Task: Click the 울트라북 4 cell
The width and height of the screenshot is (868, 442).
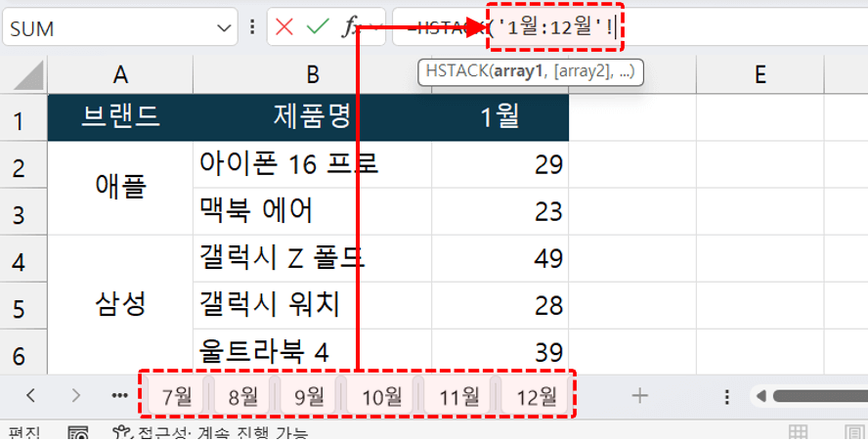Action: tap(312, 352)
